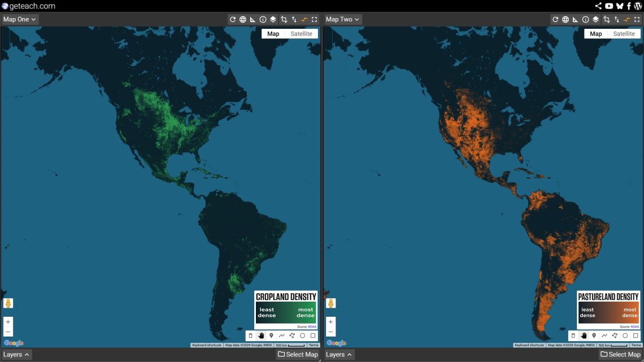644x362 pixels.
Task: Toggle the layers stack icon in Map One toolbar
Action: pyautogui.click(x=273, y=19)
